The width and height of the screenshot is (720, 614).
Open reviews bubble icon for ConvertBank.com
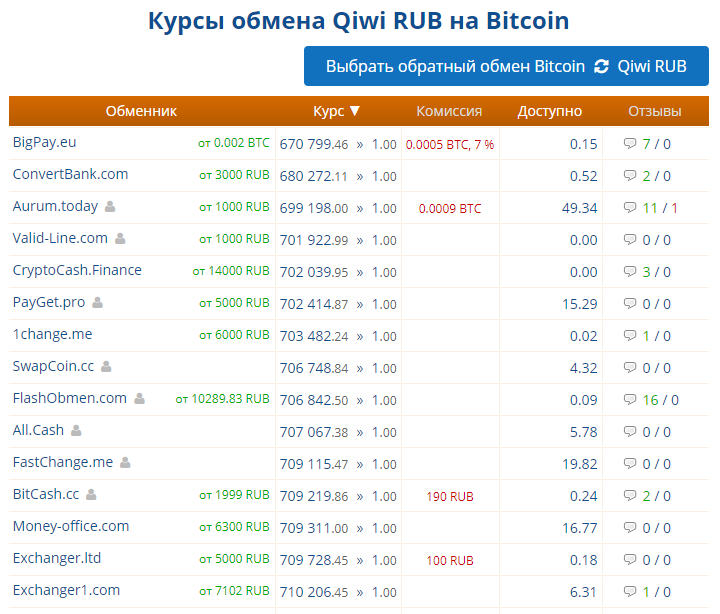click(x=630, y=175)
